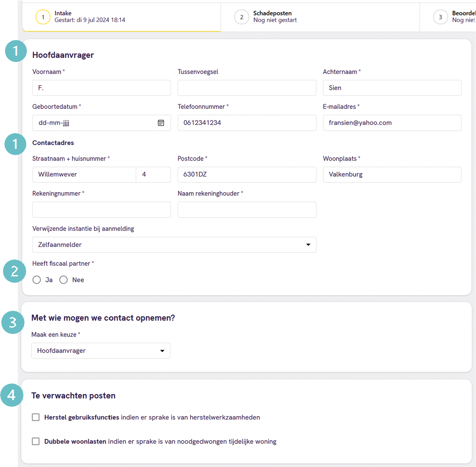Viewport: 476px width, 467px height.
Task: Click the teal badge next to Hoofdaanvrager
Action: (x=15, y=51)
